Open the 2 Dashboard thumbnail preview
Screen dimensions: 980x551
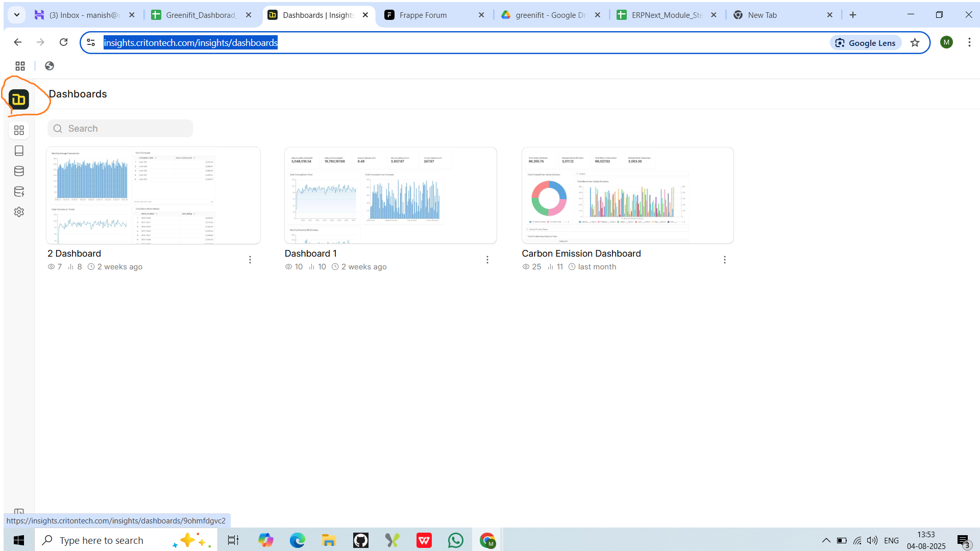[153, 195]
